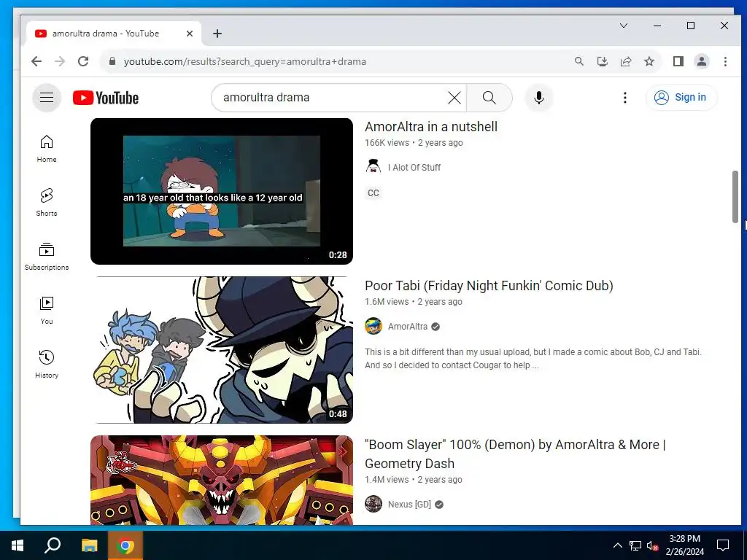Open the AmorAltra channel name link
Image resolution: width=747 pixels, height=560 pixels.
click(407, 327)
